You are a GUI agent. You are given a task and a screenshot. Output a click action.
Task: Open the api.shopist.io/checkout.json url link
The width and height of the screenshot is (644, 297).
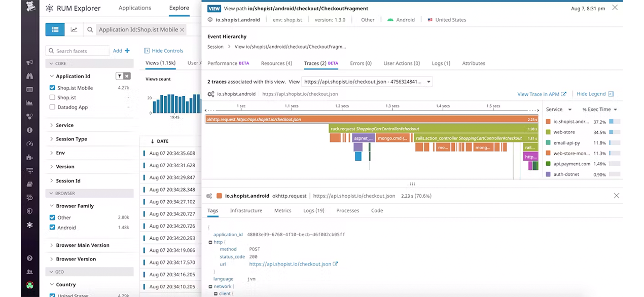pos(294,264)
